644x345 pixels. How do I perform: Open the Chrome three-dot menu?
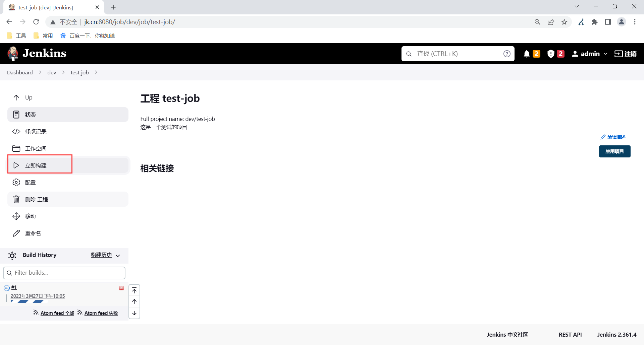[x=635, y=22]
